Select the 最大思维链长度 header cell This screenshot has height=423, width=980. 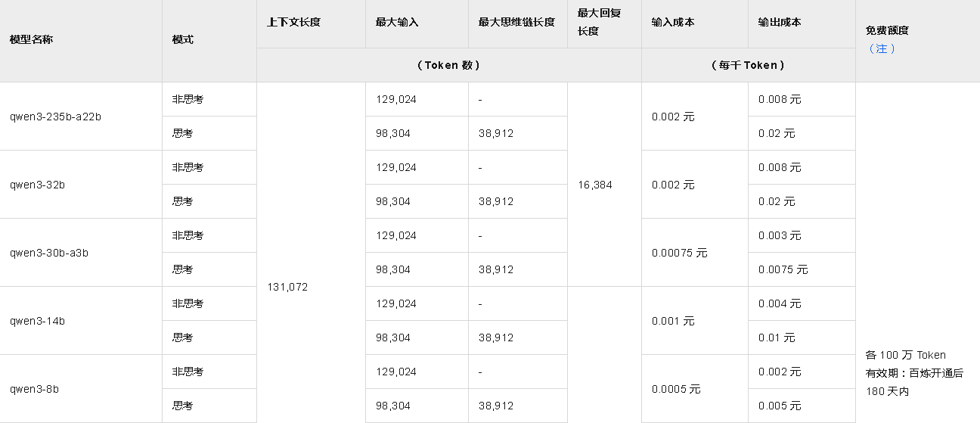(516, 23)
